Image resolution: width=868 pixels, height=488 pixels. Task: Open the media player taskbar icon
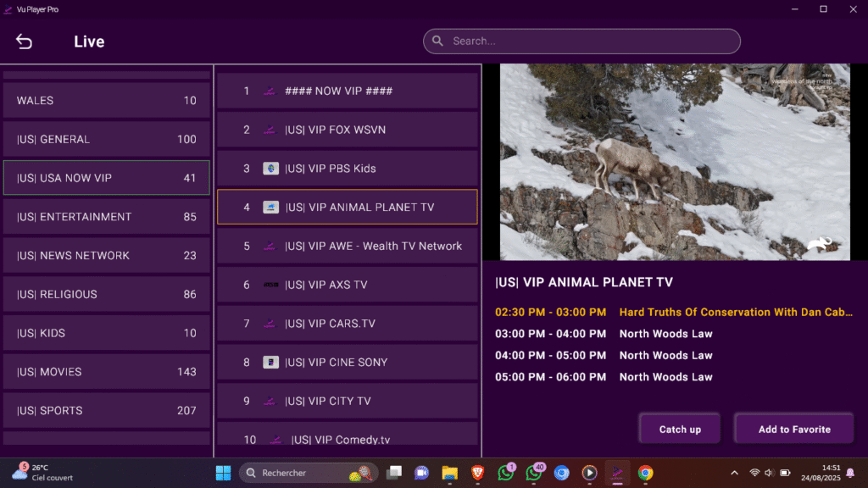pos(589,473)
